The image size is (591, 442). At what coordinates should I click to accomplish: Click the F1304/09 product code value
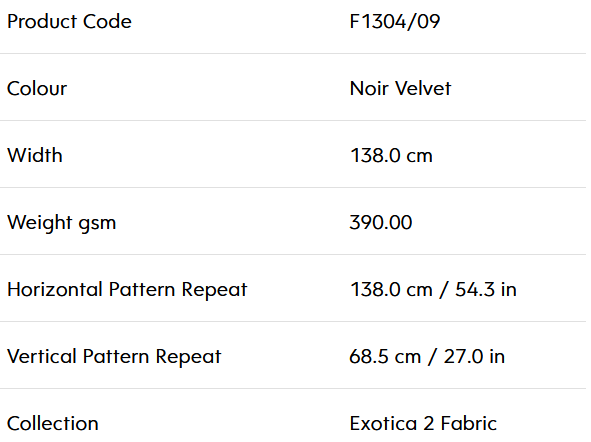pos(395,21)
